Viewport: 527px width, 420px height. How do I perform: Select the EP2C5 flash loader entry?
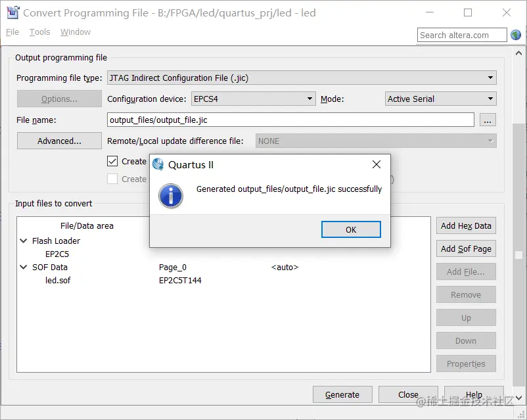(57, 254)
